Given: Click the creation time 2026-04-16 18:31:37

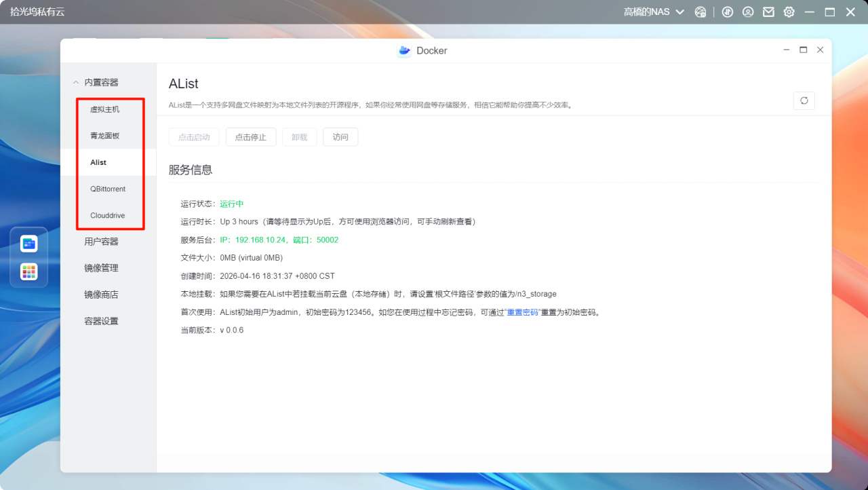Looking at the screenshot, I should [277, 276].
